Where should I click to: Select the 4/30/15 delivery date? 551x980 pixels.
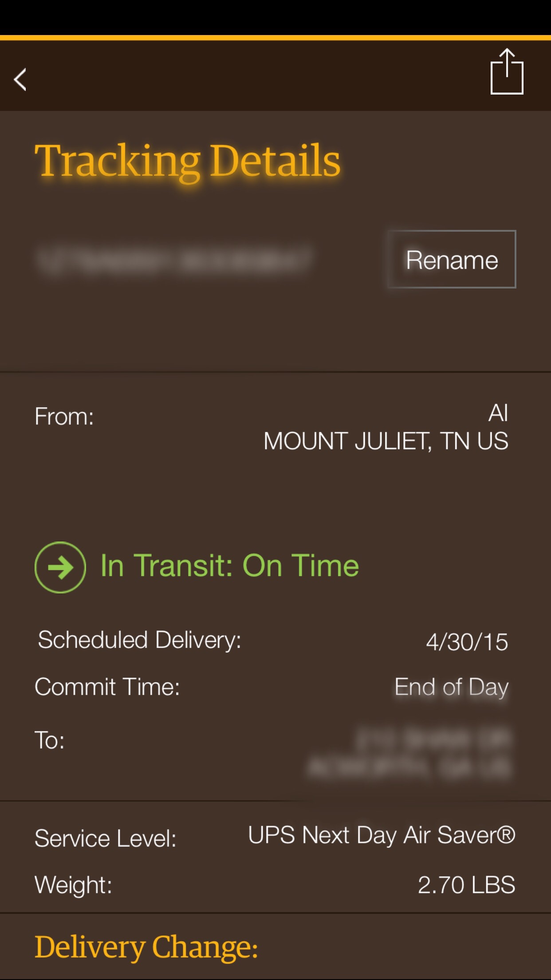[x=467, y=642]
